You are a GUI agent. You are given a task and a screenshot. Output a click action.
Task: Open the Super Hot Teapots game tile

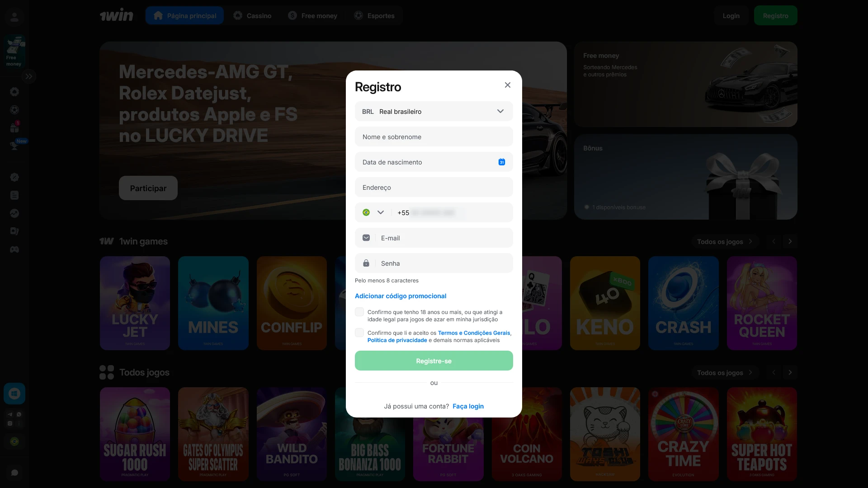[762, 434]
